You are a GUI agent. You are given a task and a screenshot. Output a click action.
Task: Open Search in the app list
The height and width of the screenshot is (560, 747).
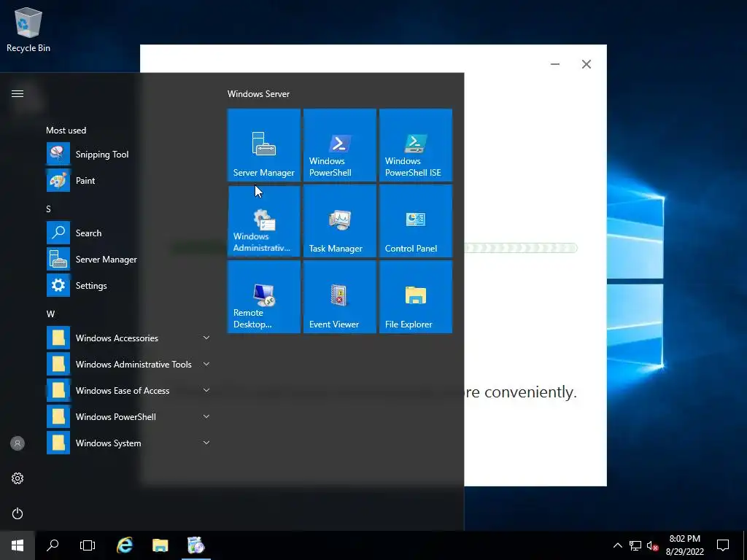[128, 233]
